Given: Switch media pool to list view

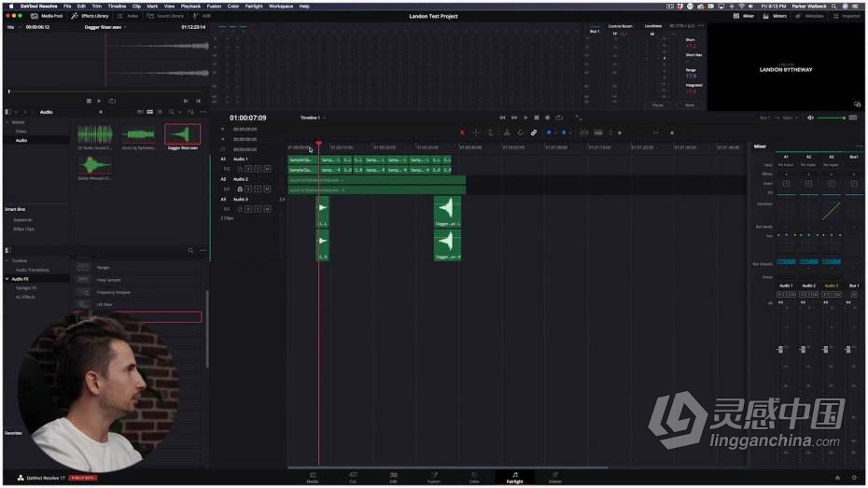Looking at the screenshot, I should point(160,112).
